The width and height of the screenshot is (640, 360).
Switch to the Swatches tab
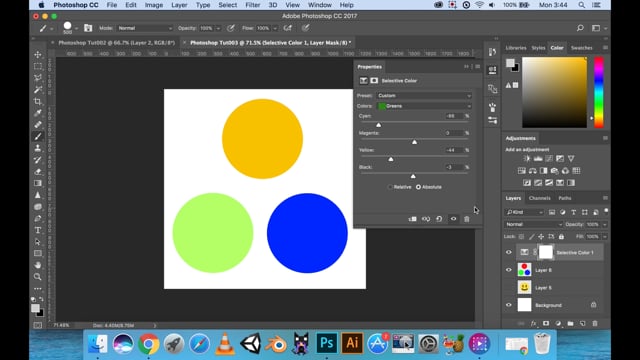582,48
